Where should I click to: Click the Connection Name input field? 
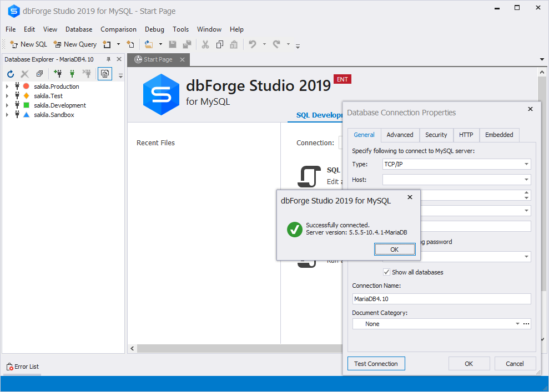coord(441,299)
